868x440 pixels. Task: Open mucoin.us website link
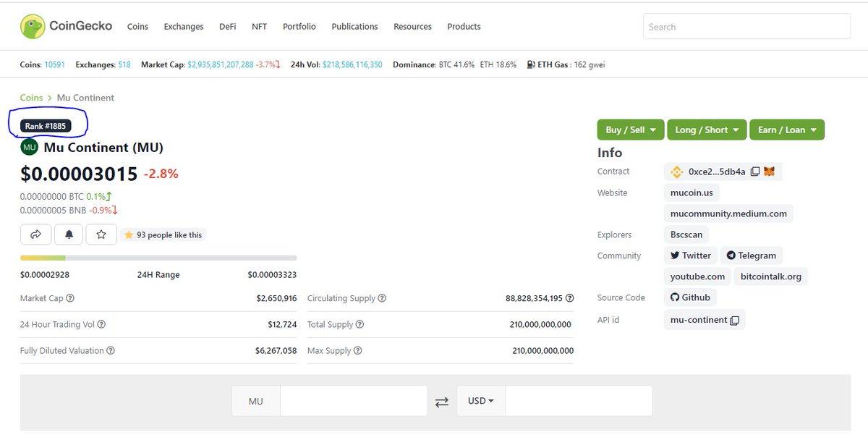692,192
